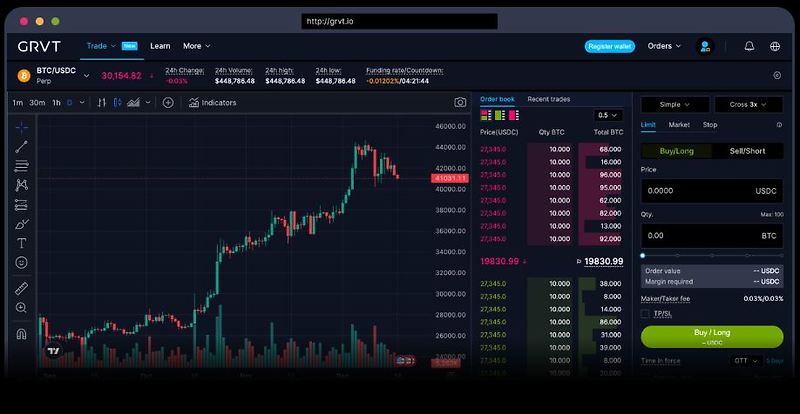Expand the timeframe dropdown arrow
Viewport: 800px width, 414px height.
(82, 103)
